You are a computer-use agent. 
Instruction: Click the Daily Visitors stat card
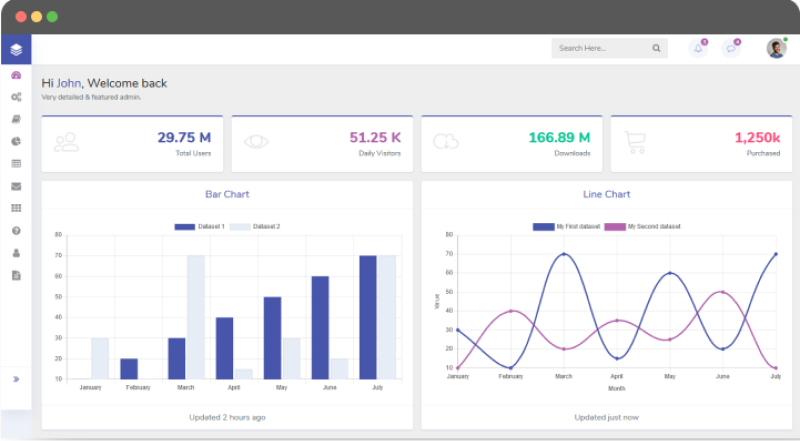(x=324, y=144)
